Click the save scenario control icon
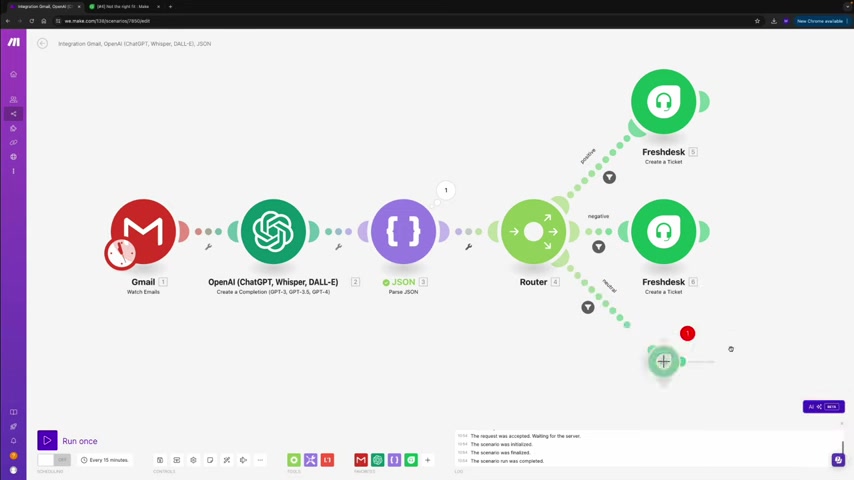The image size is (854, 480). pos(160,460)
